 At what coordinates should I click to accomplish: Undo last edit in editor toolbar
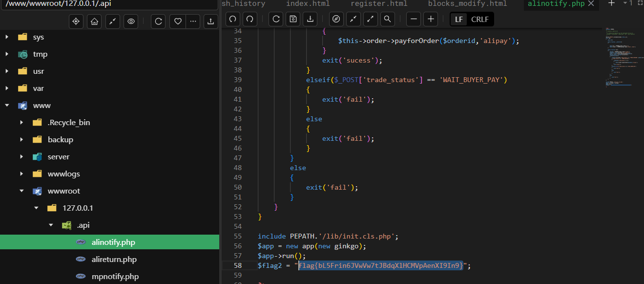[x=233, y=19]
